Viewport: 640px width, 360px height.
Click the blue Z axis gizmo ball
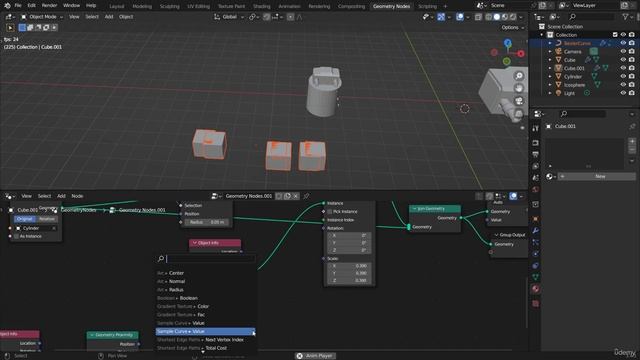507,43
